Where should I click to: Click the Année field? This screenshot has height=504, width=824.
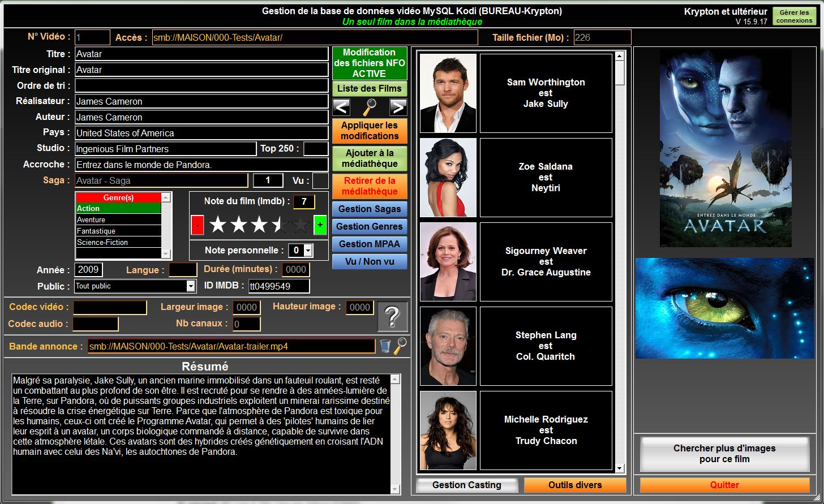pos(89,270)
